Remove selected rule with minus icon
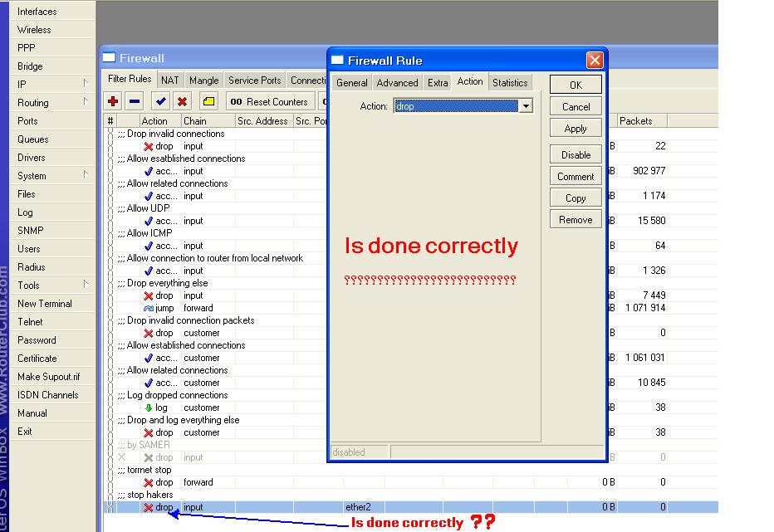 click(135, 101)
